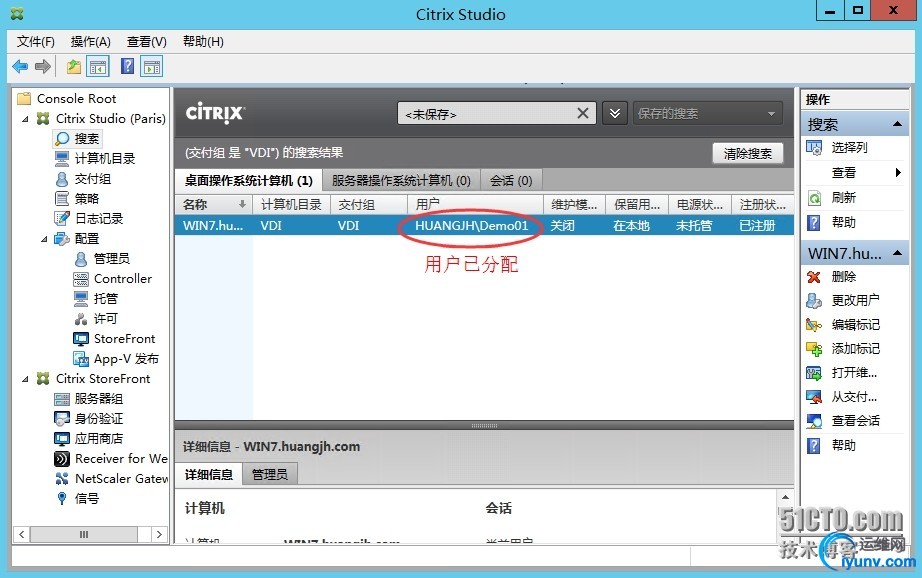Open 计算机目录 in the console tree
922x578 pixels.
pyautogui.click(x=105, y=159)
